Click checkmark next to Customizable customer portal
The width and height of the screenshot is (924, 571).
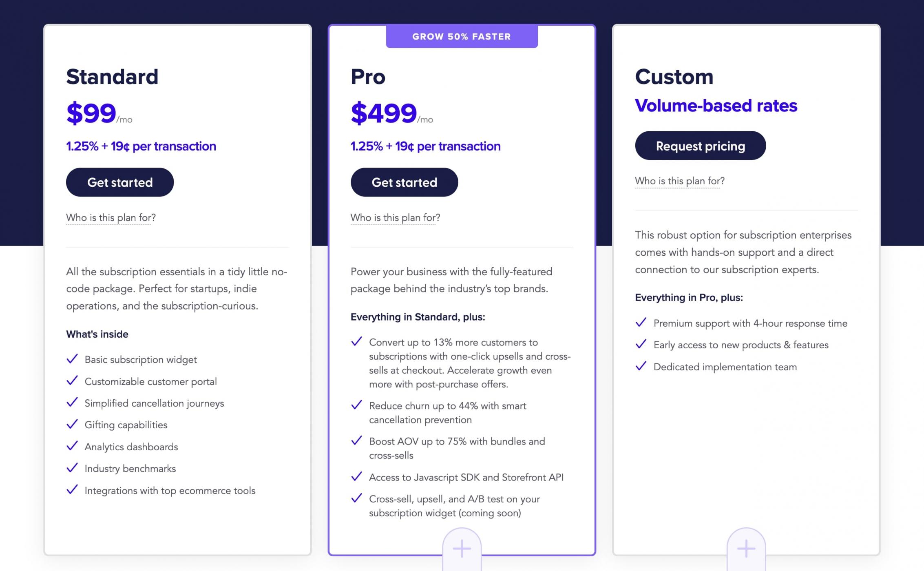click(72, 381)
